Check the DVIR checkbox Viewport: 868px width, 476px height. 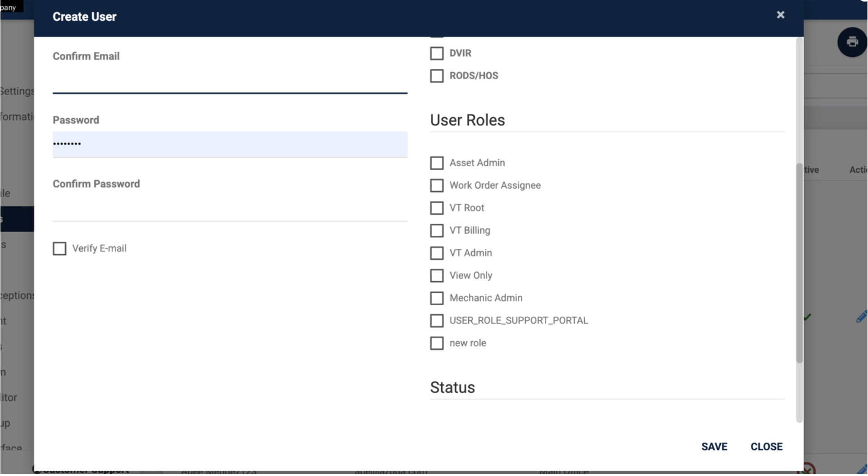pos(437,53)
